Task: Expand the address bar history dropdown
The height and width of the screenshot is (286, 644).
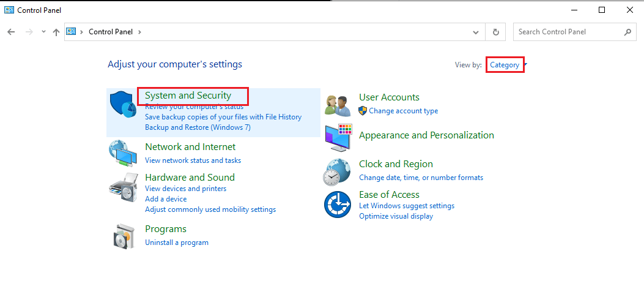Action: (476, 32)
